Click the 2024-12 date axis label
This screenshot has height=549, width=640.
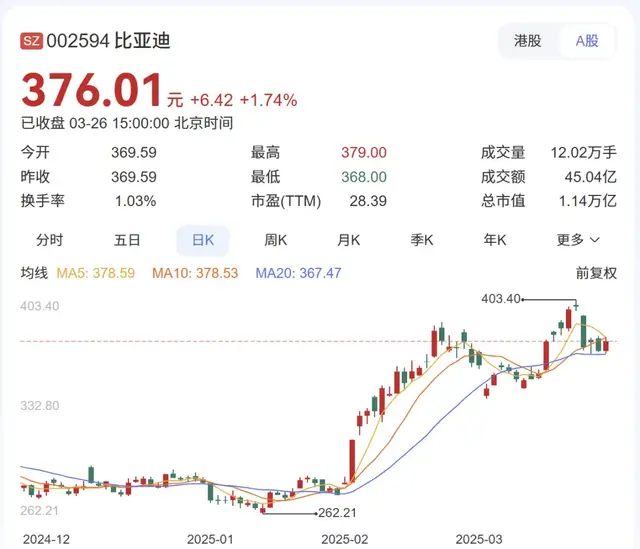pyautogui.click(x=47, y=540)
